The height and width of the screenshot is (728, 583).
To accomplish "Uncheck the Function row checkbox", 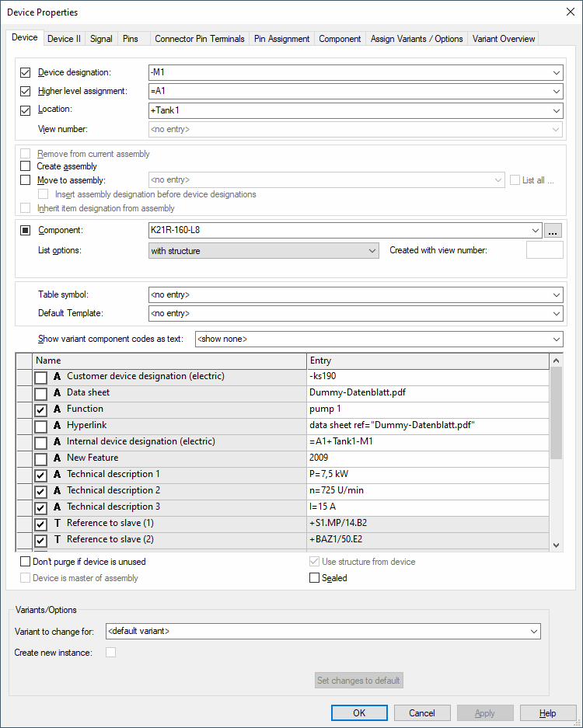I will pos(41,410).
